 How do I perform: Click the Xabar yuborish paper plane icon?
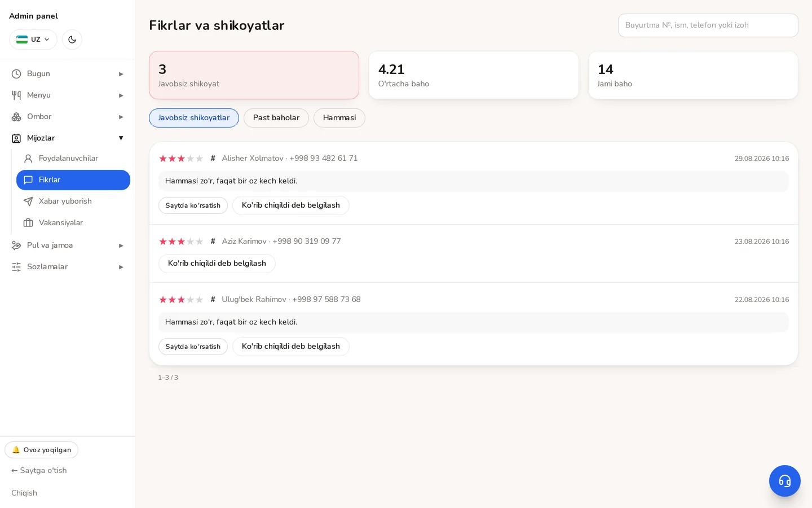[x=28, y=202]
